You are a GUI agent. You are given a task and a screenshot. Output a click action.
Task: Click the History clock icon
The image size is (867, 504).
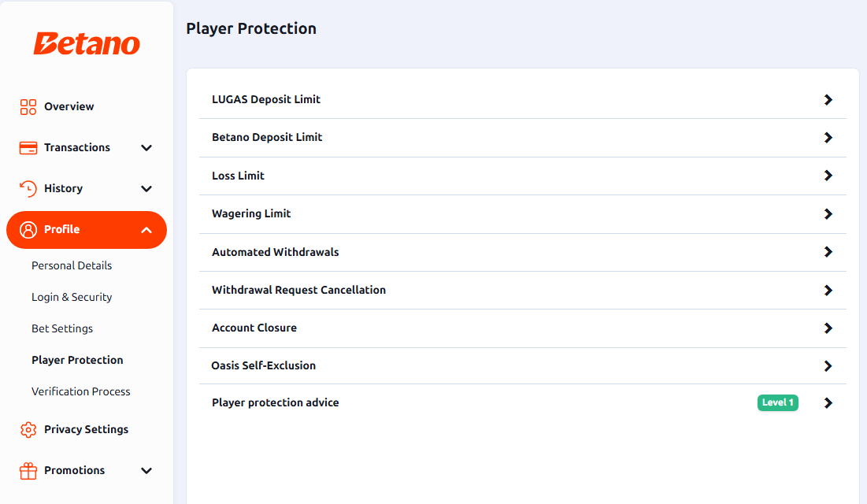(28, 189)
